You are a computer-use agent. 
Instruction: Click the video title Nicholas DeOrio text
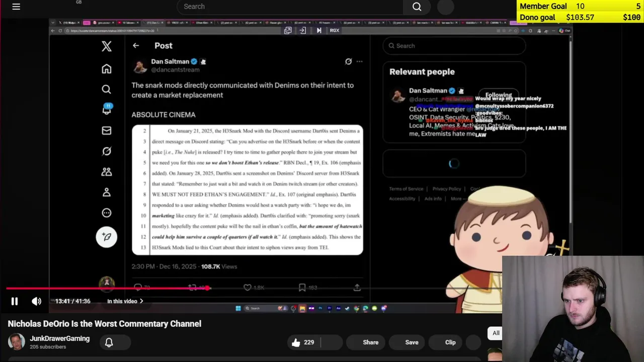click(104, 324)
